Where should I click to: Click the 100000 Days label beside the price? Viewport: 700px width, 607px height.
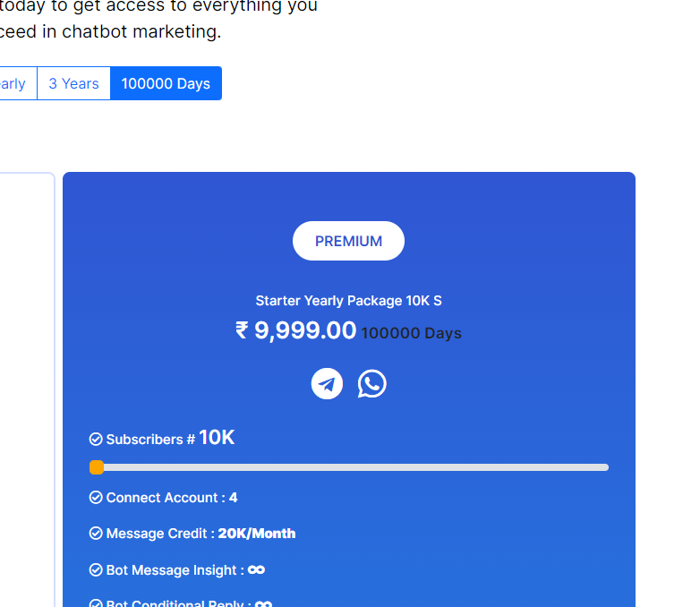pos(411,333)
